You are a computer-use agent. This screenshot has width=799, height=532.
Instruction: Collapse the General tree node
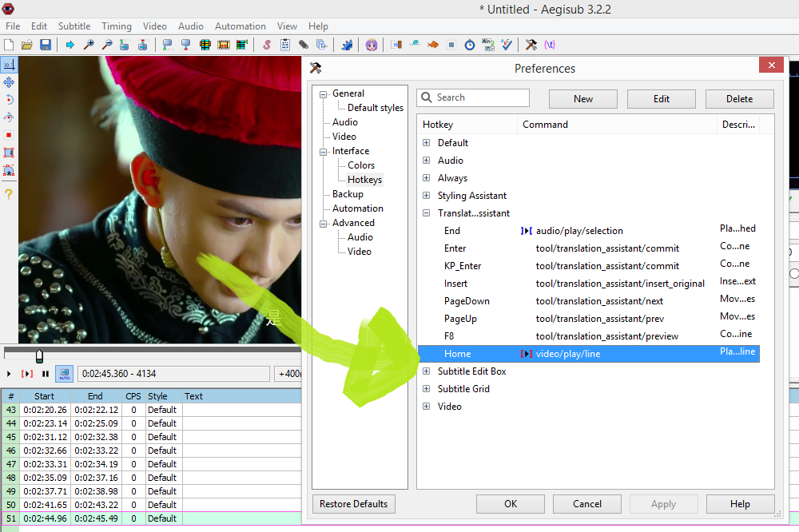[323, 94]
